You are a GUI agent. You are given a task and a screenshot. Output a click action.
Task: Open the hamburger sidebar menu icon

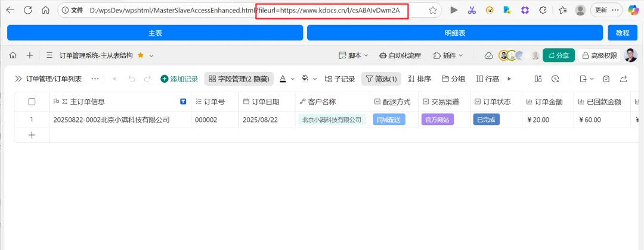point(49,55)
